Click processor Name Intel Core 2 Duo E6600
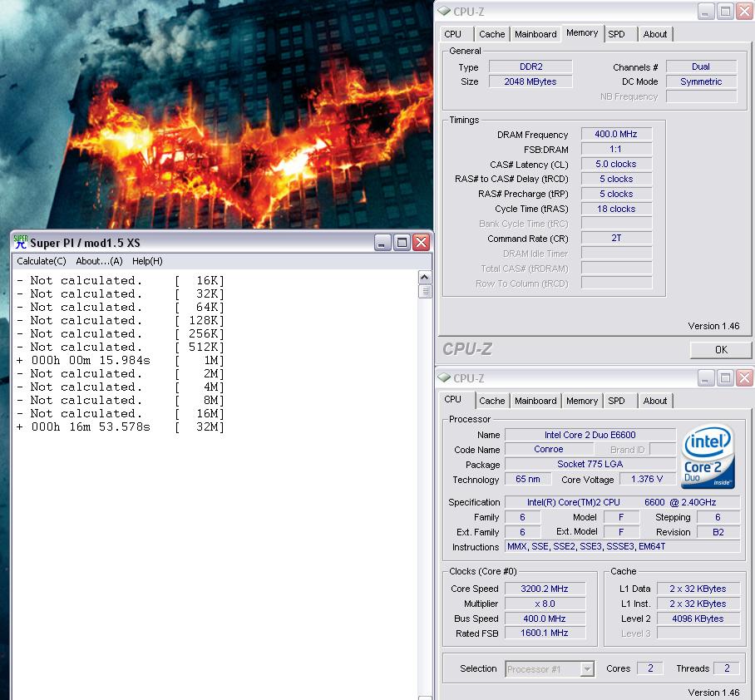 (590, 435)
